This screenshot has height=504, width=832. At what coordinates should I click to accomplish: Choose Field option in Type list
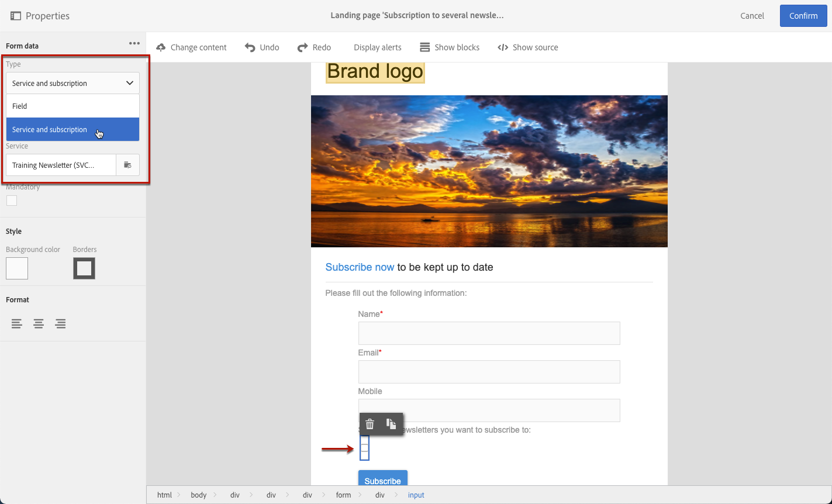point(73,106)
